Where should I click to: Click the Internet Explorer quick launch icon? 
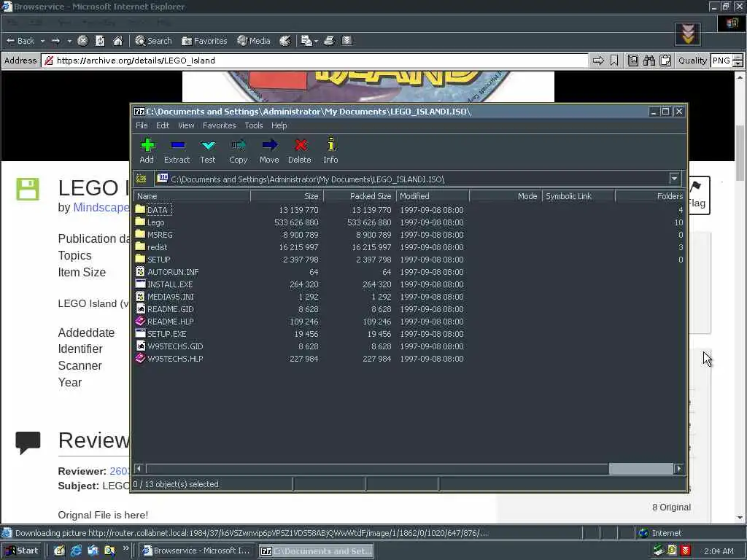pyautogui.click(x=76, y=551)
